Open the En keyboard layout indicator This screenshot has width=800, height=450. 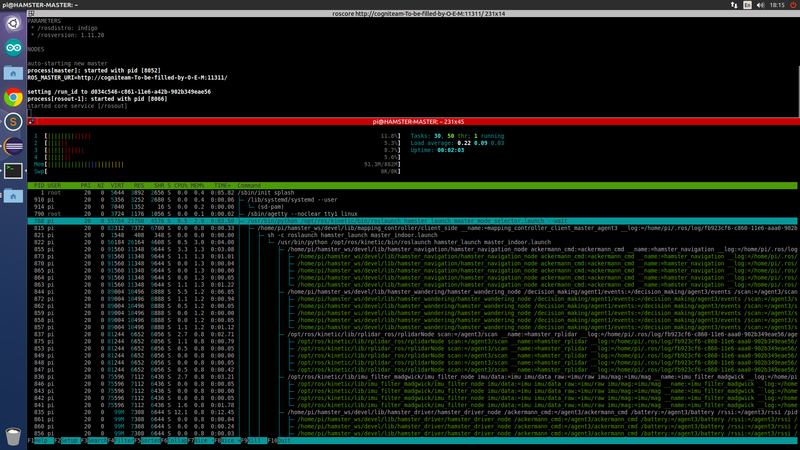point(747,5)
